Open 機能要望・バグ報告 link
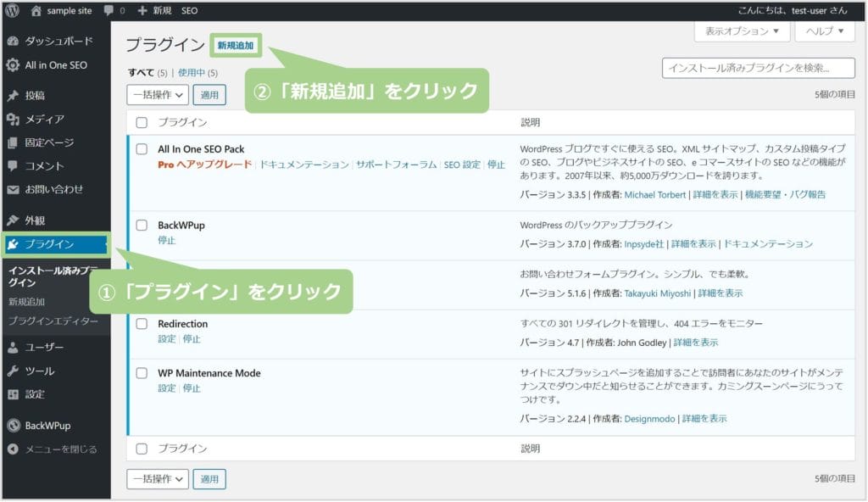The width and height of the screenshot is (868, 502). pyautogui.click(x=785, y=194)
